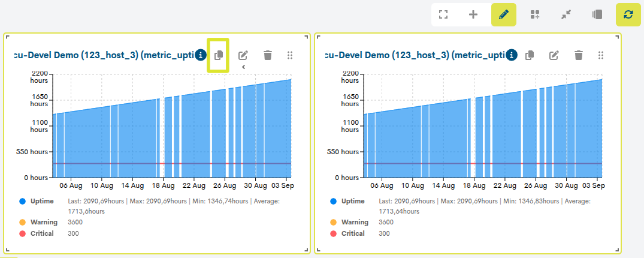
Task: Toggle the pencil edit mode button
Action: point(504,15)
